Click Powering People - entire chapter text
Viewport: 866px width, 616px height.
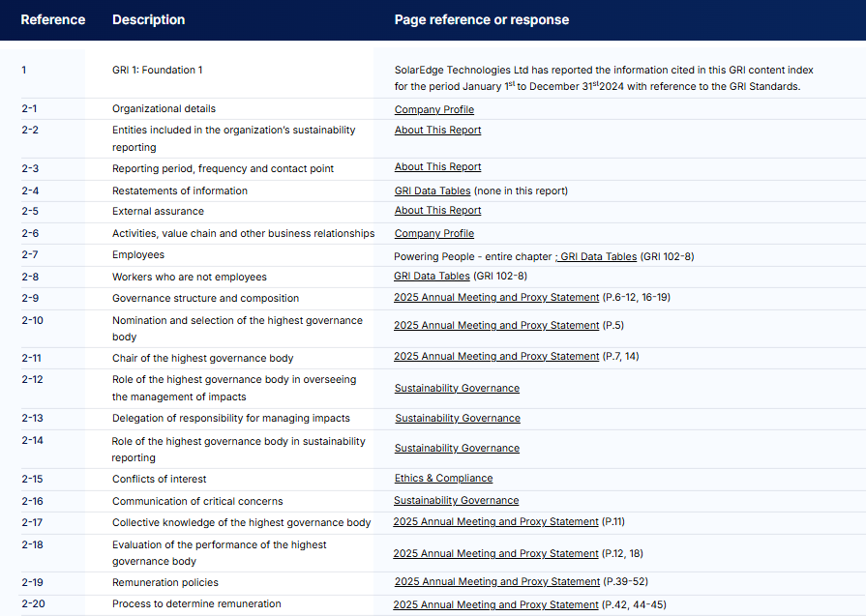[x=473, y=256]
